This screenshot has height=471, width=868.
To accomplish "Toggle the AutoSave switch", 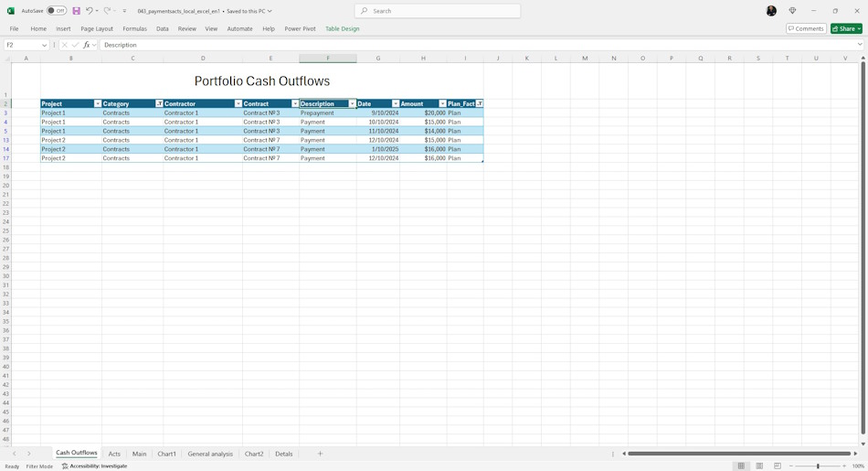I will coord(57,11).
